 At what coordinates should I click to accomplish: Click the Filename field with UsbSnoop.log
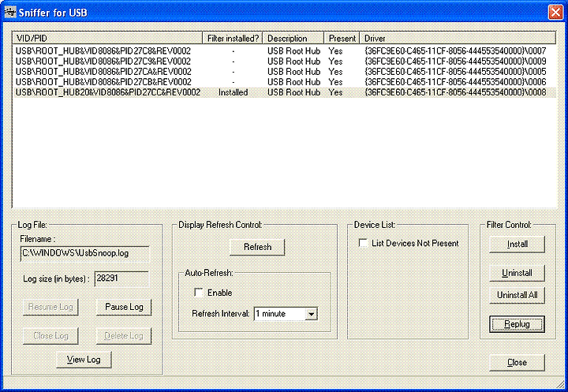coord(84,254)
